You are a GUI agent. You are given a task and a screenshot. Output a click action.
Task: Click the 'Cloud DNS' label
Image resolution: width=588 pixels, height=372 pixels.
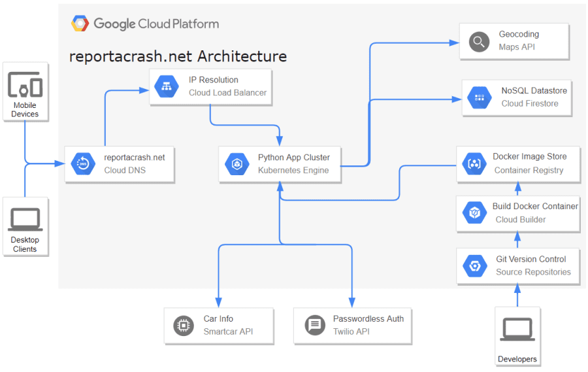[125, 171]
